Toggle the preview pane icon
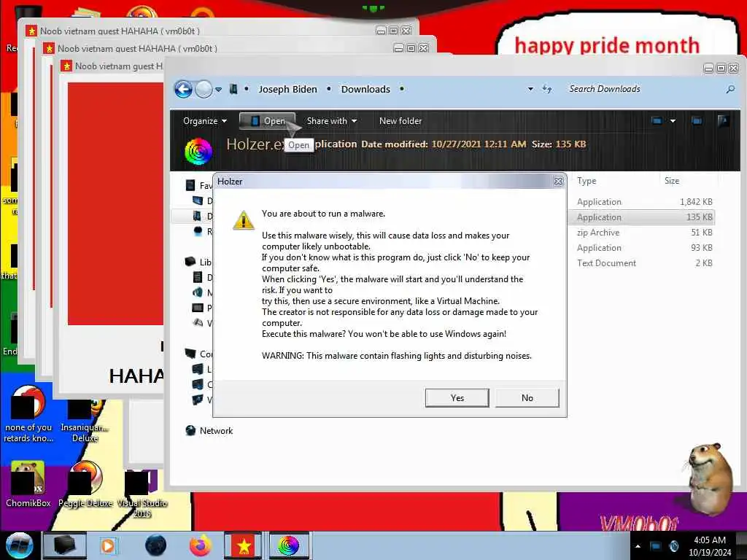Image resolution: width=747 pixels, height=560 pixels. (x=697, y=121)
